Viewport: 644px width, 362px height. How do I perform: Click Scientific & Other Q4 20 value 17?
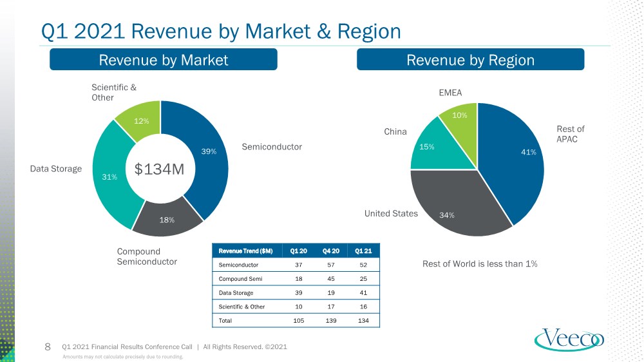(330, 307)
